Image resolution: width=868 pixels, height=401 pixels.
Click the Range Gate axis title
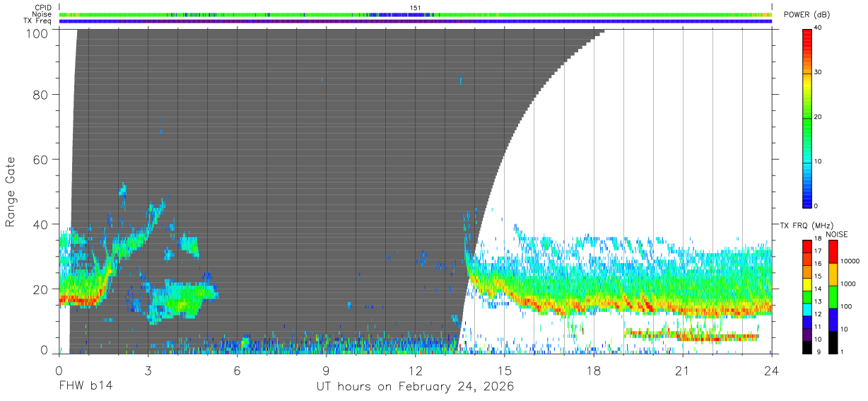tap(11, 192)
